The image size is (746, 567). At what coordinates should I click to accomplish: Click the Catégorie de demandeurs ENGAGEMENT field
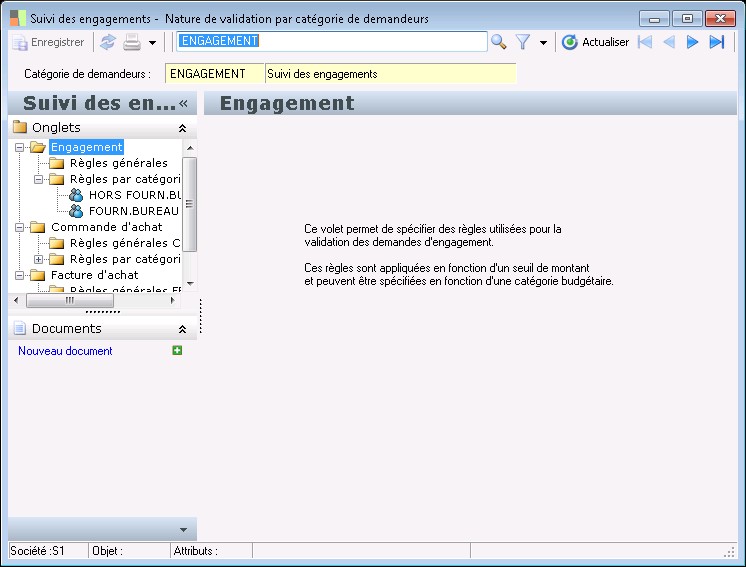215,74
